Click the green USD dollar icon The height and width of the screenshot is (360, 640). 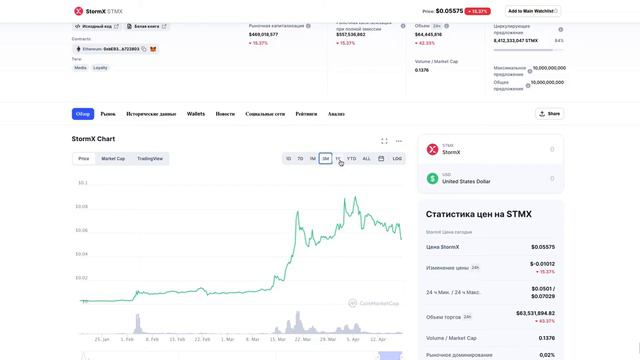[432, 178]
